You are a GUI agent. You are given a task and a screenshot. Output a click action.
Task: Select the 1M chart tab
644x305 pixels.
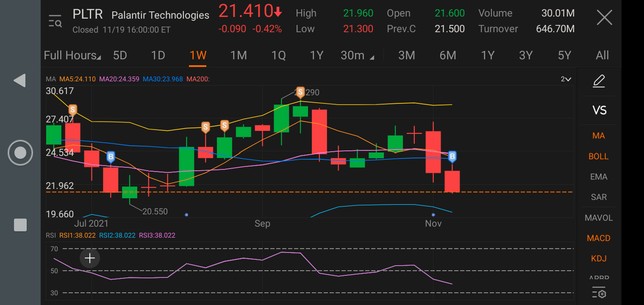click(239, 55)
